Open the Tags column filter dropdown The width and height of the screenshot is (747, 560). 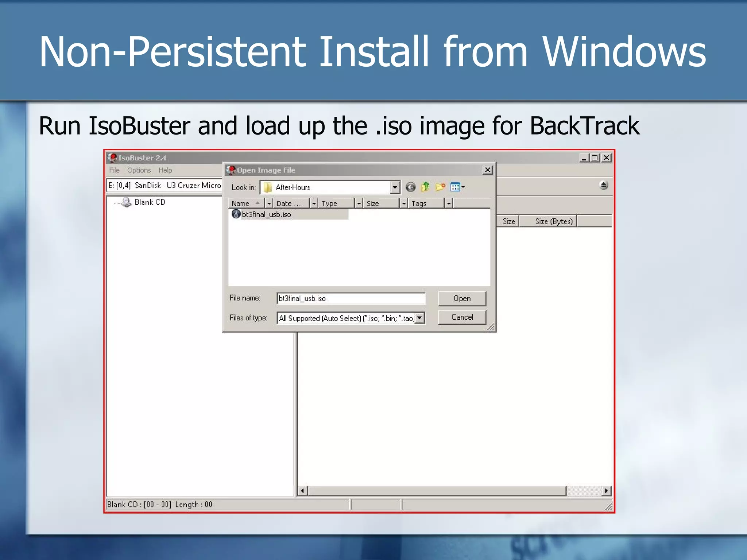point(449,203)
